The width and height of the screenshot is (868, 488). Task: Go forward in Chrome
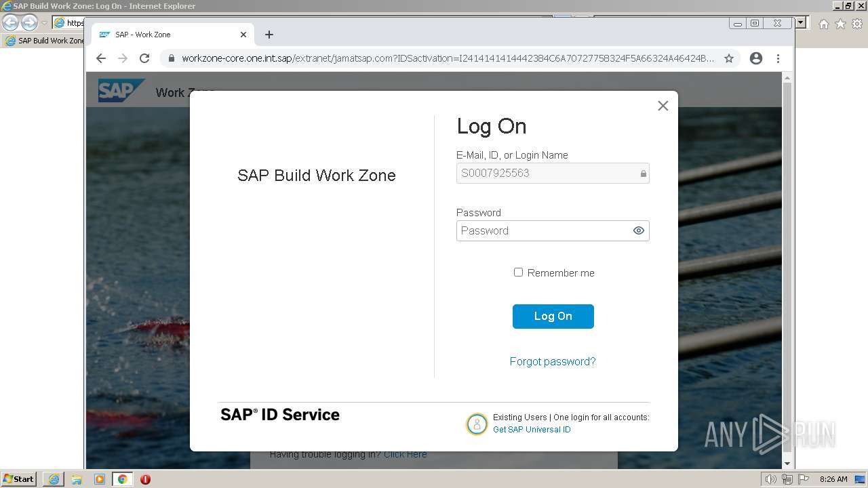click(123, 58)
